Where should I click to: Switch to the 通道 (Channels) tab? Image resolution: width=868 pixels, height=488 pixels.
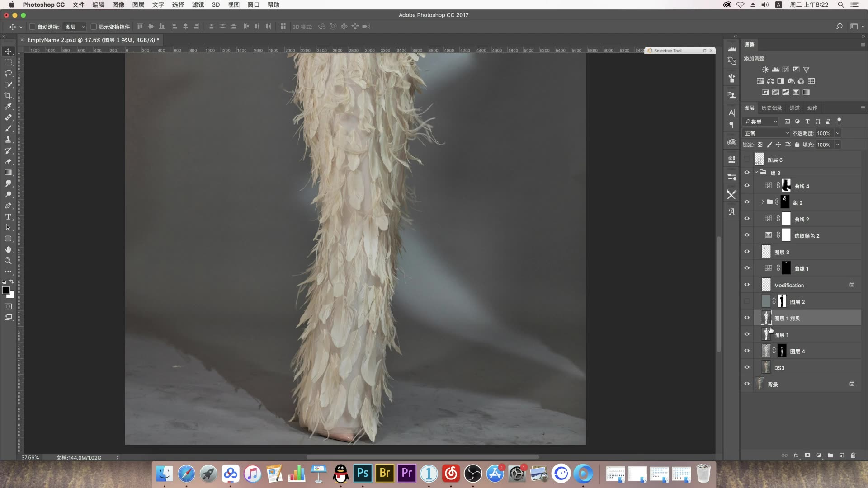click(794, 108)
